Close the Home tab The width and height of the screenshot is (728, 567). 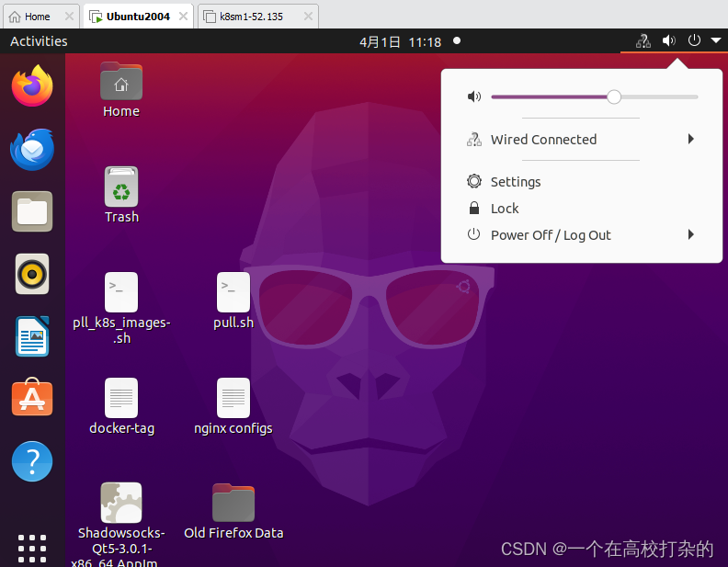tap(69, 17)
